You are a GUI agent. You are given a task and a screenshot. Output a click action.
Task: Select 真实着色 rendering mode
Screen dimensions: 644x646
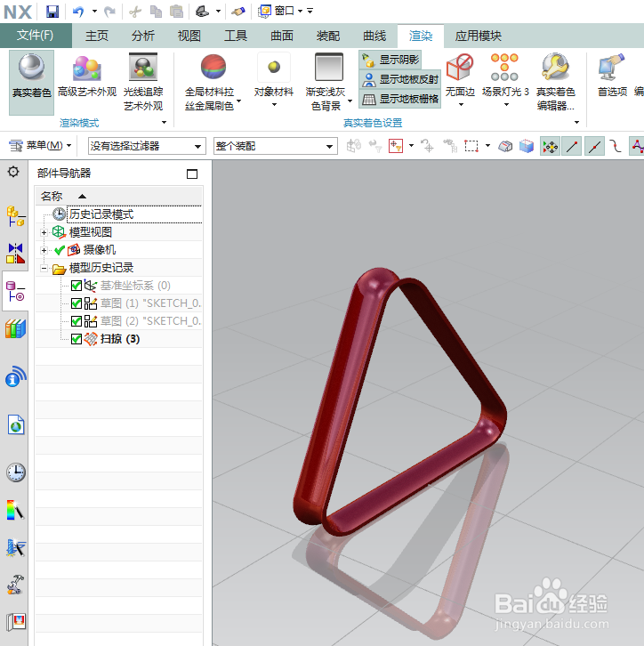pyautogui.click(x=32, y=82)
